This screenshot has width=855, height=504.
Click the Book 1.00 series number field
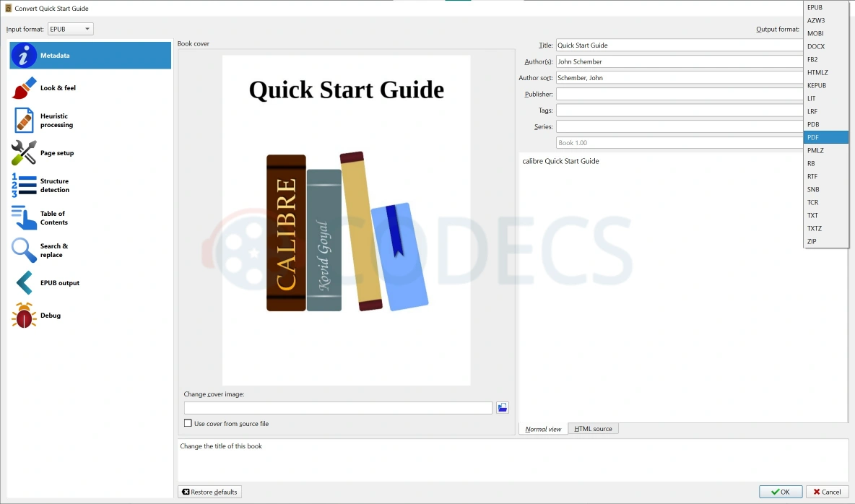pos(680,143)
